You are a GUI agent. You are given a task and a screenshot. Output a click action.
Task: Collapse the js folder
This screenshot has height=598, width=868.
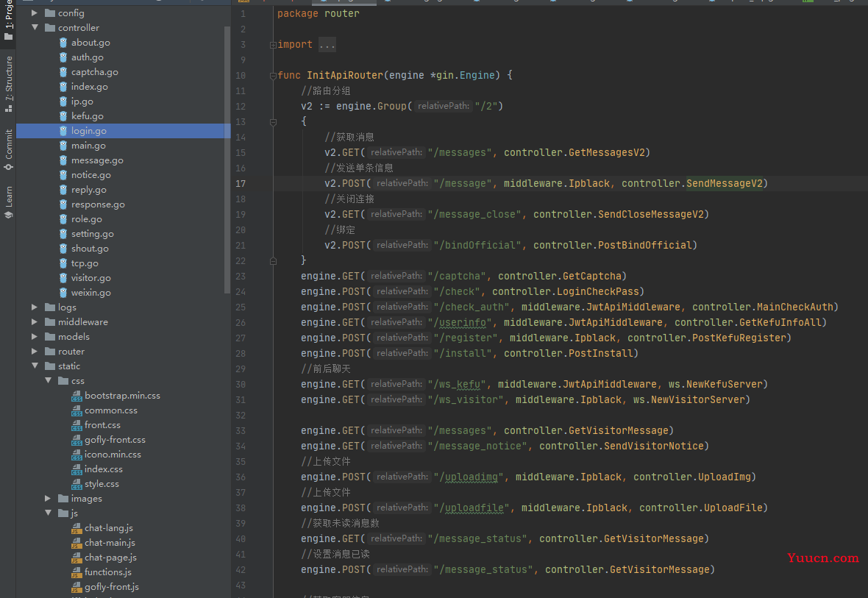coord(48,513)
